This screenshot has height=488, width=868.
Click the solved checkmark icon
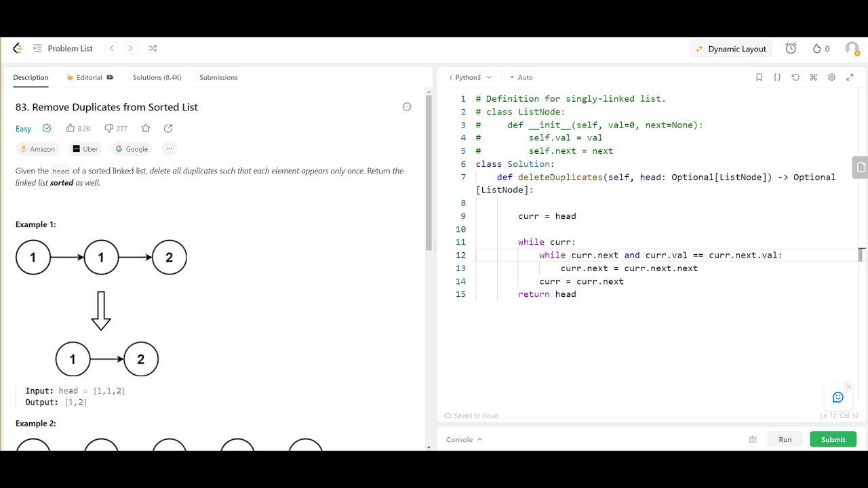coord(47,128)
